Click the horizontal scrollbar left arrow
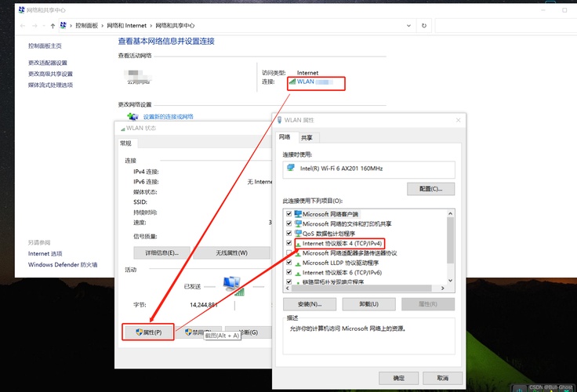Image resolution: width=577 pixels, height=392 pixels. pos(288,289)
